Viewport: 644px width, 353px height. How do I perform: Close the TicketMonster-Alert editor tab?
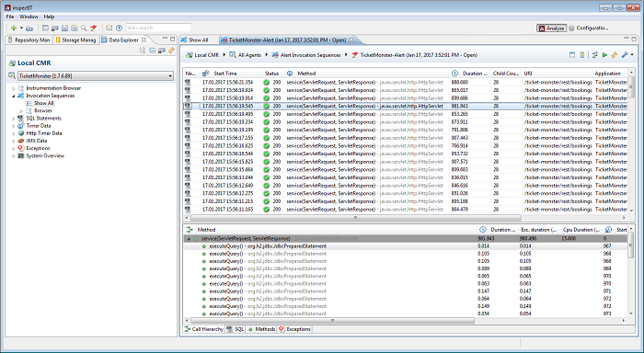(351, 40)
